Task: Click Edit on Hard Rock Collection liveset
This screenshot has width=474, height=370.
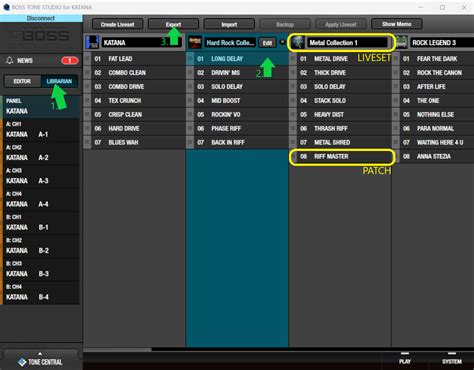Action: click(267, 43)
